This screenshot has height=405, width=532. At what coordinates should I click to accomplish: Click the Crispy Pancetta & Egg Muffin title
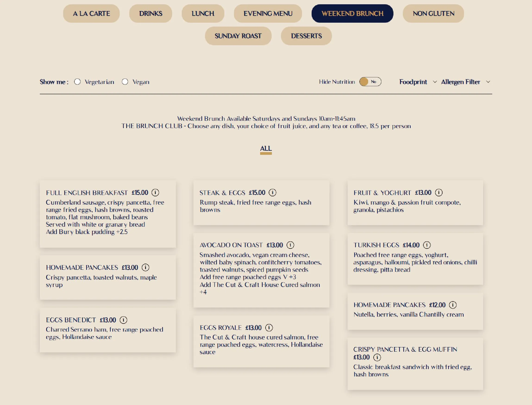(x=405, y=350)
